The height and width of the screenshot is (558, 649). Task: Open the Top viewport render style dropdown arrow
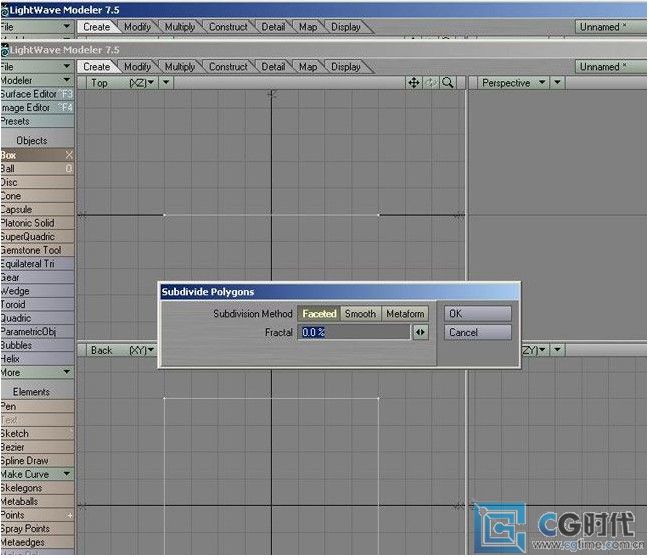click(x=166, y=83)
